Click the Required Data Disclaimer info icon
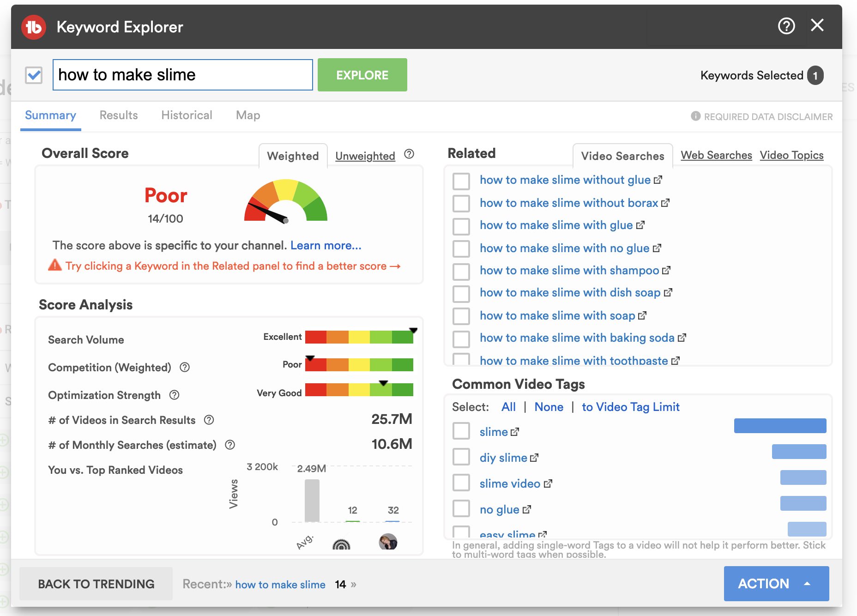857x616 pixels. tap(695, 116)
